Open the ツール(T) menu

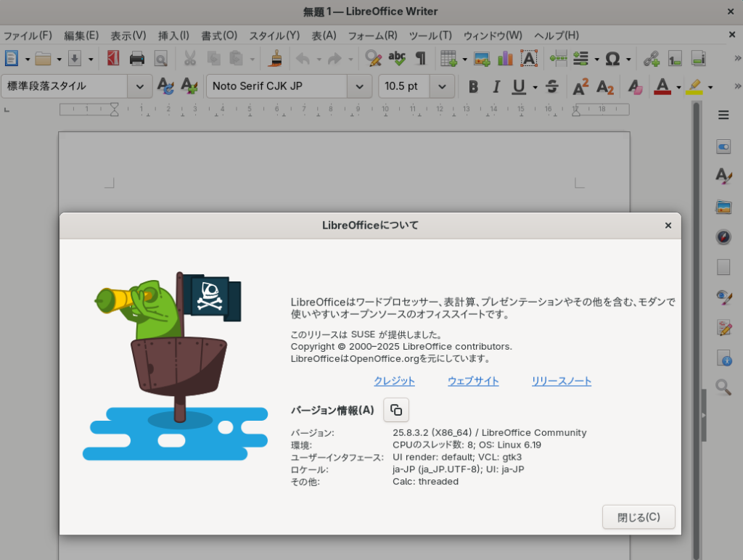[430, 35]
